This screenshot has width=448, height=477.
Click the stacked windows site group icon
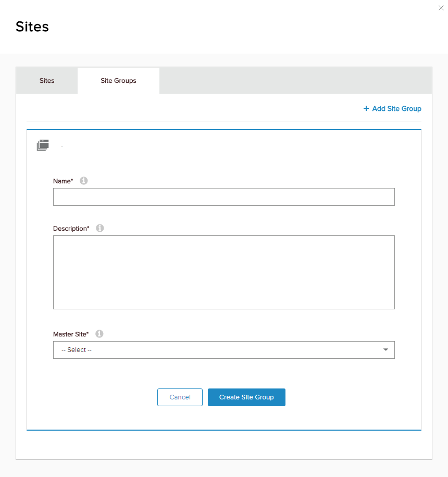[x=42, y=145]
